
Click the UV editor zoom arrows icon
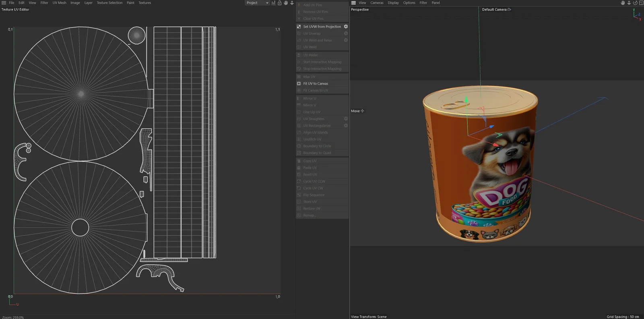(292, 3)
